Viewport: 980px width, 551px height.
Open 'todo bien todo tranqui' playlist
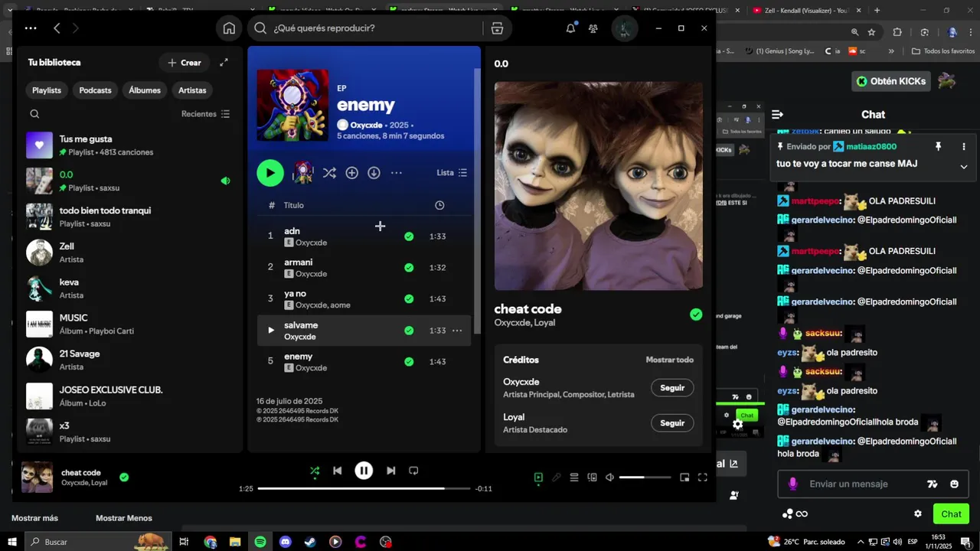pyautogui.click(x=129, y=217)
